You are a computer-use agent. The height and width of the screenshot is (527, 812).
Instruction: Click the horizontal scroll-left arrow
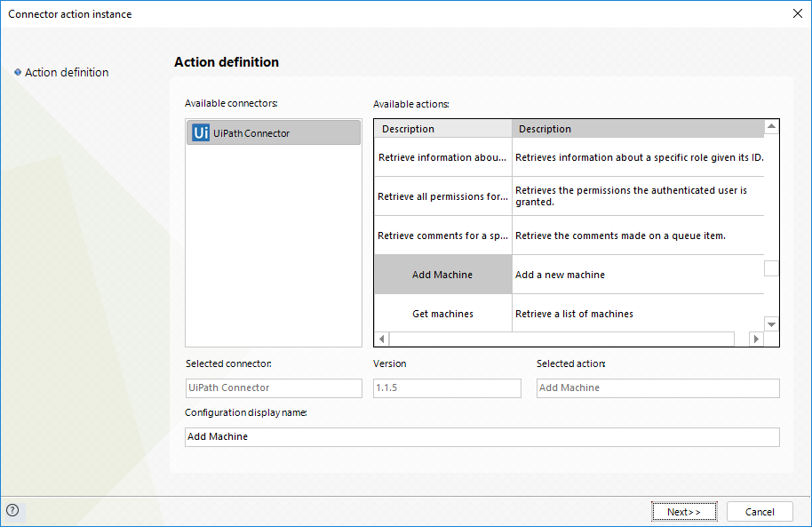pos(382,339)
